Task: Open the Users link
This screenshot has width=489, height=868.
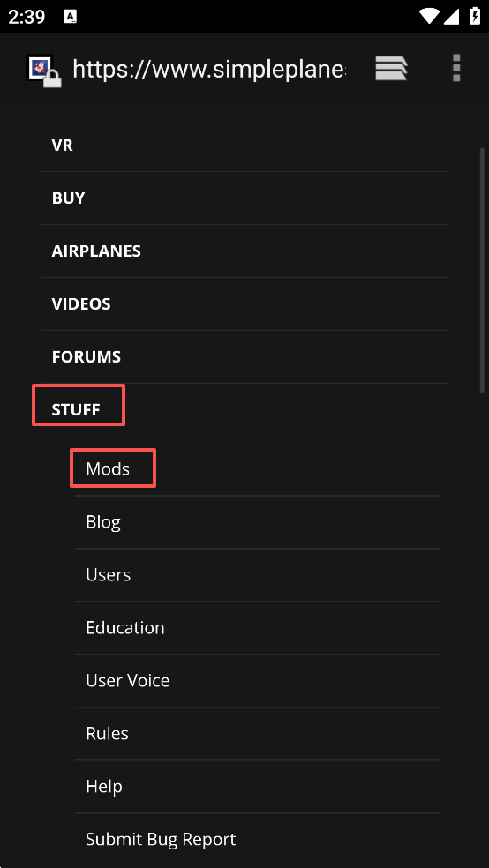Action: tap(258, 575)
